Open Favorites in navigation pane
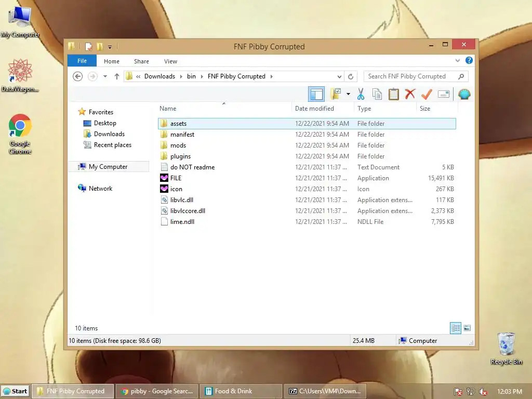 point(96,112)
